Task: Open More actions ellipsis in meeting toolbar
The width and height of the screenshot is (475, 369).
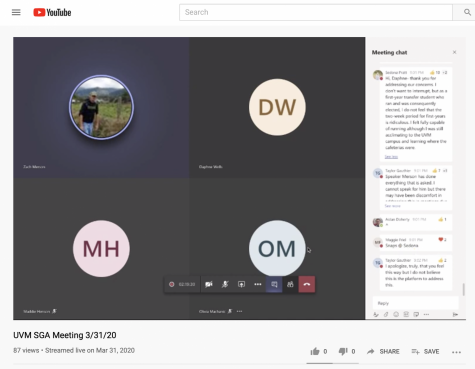Action: (x=258, y=284)
